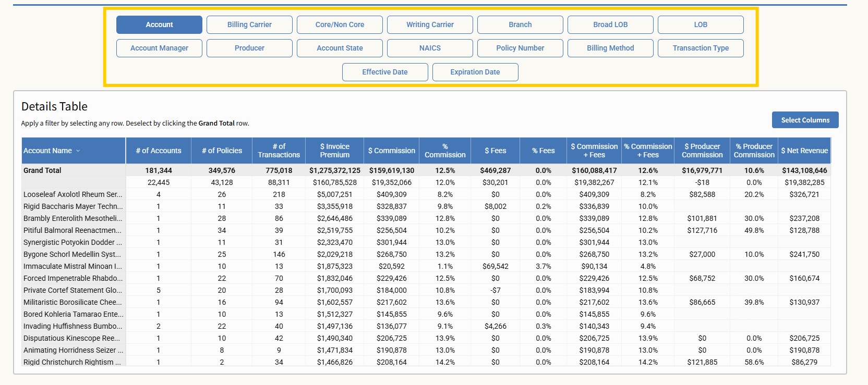Select the Transaction Type button
868x385 pixels.
(x=701, y=48)
